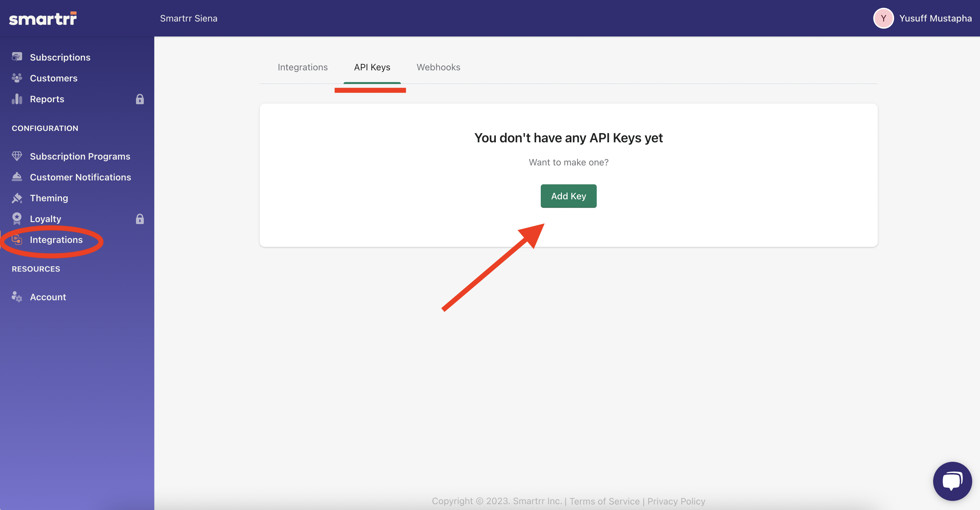Click the Customer Notifications bell icon
This screenshot has width=980, height=510.
(17, 177)
